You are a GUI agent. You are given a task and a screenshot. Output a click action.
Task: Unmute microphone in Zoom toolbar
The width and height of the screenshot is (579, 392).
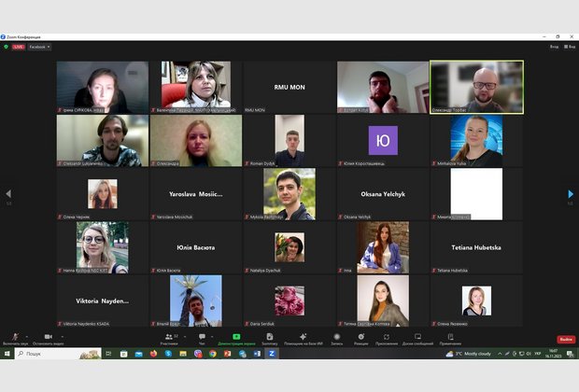15,339
